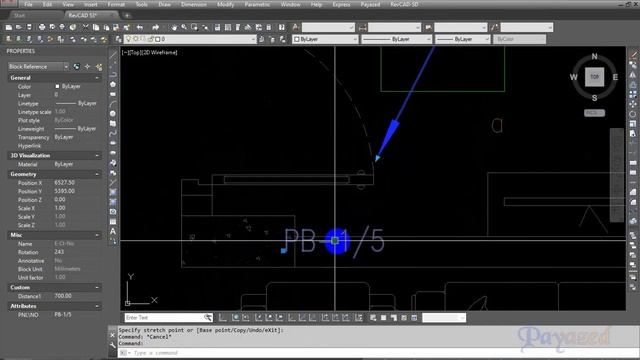Viewport: 640px width, 360px height.
Task: Click the New drawing icon
Action: (9, 27)
